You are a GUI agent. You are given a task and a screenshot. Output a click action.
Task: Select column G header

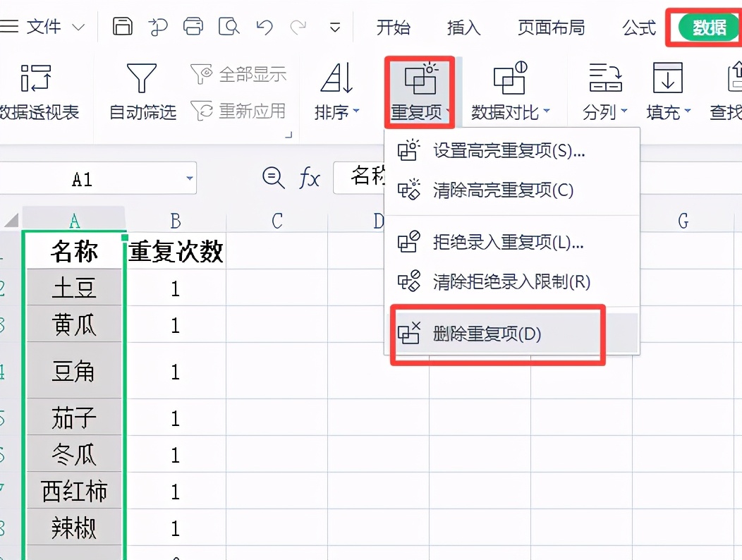(x=683, y=221)
